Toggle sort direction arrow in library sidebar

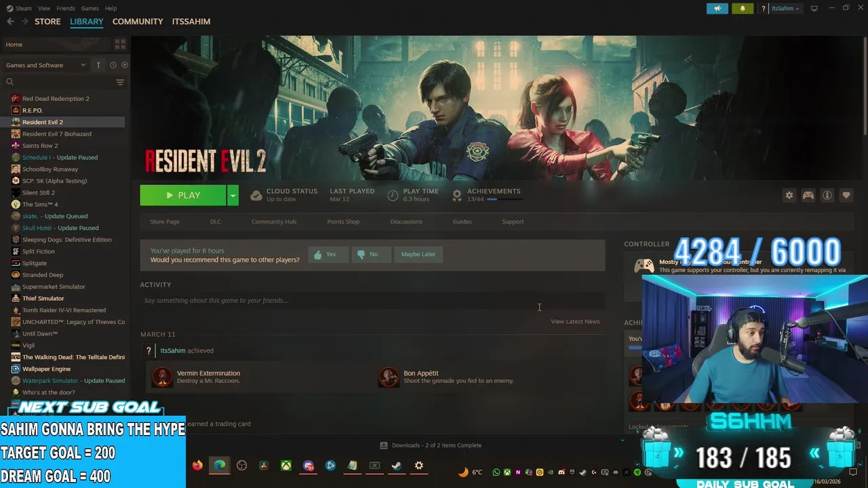(98, 65)
